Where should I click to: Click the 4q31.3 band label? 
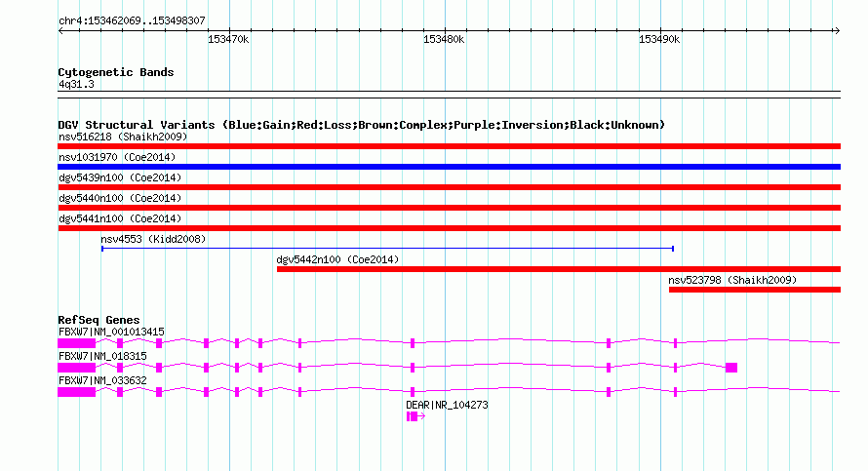(x=76, y=84)
